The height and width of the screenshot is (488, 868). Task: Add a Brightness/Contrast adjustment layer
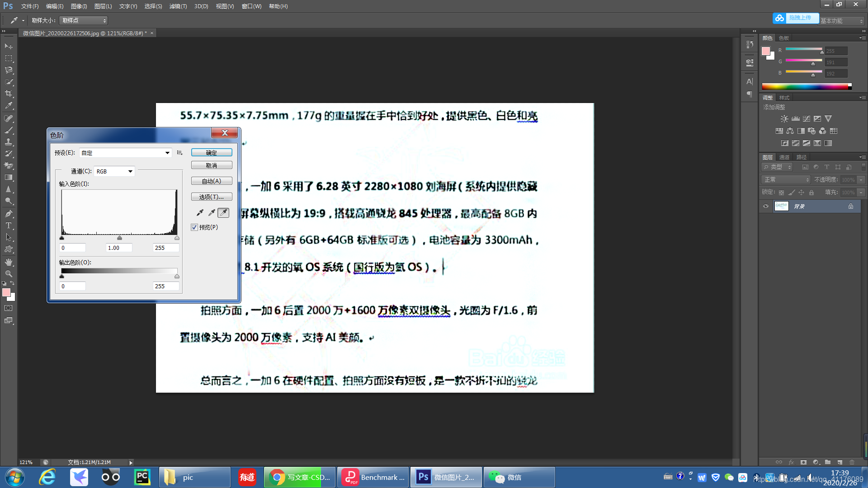[784, 118]
